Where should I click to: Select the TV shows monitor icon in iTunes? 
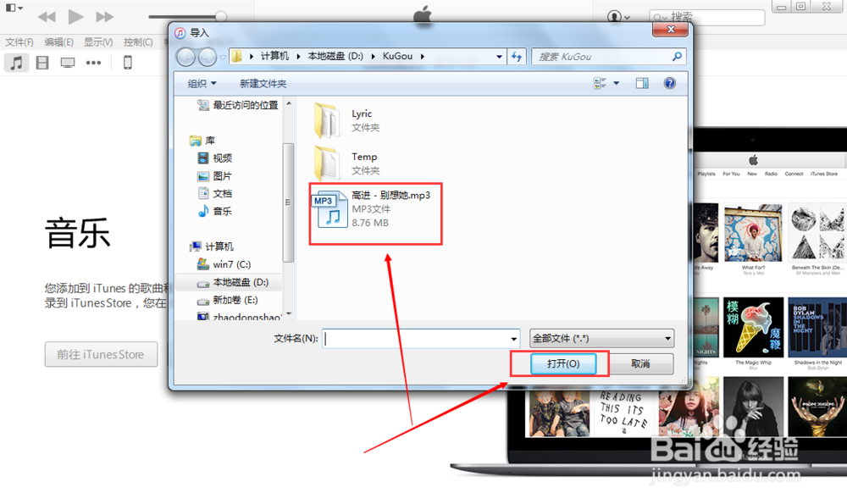[68, 63]
